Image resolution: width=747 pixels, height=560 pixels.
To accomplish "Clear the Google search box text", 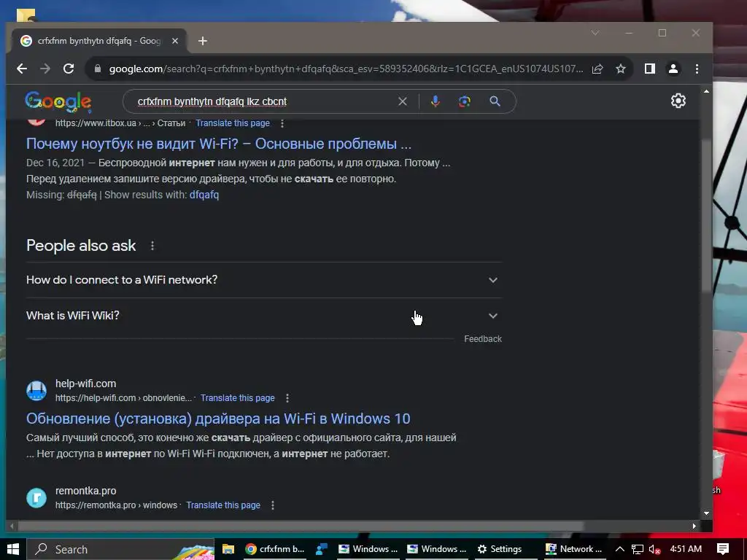I will [403, 101].
